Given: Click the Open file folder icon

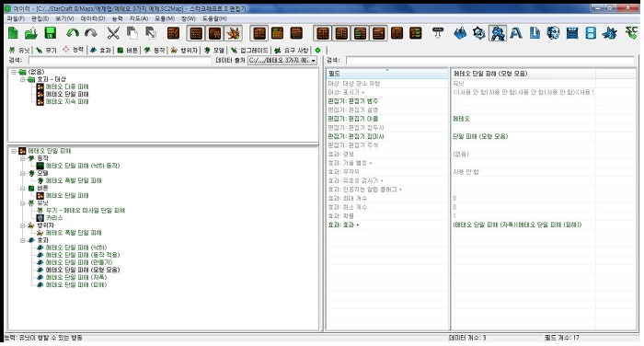Looking at the screenshot, I should coord(31,33).
